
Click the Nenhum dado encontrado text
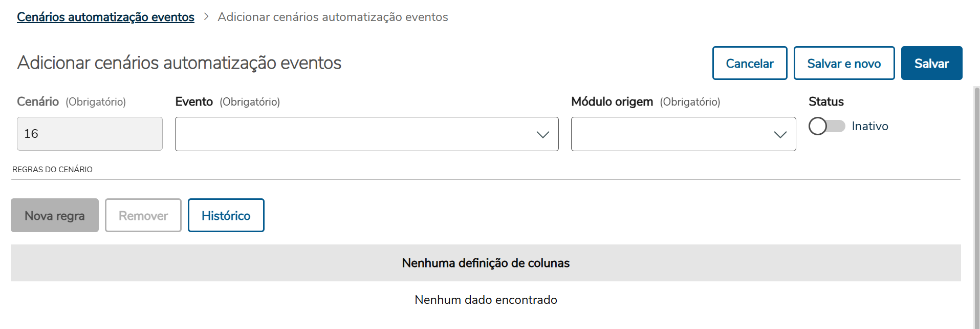click(485, 299)
